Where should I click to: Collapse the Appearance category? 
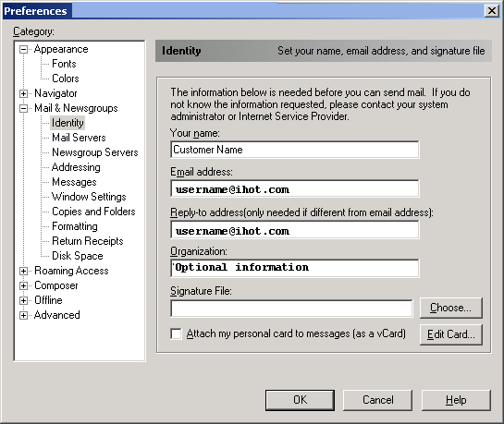coord(23,50)
